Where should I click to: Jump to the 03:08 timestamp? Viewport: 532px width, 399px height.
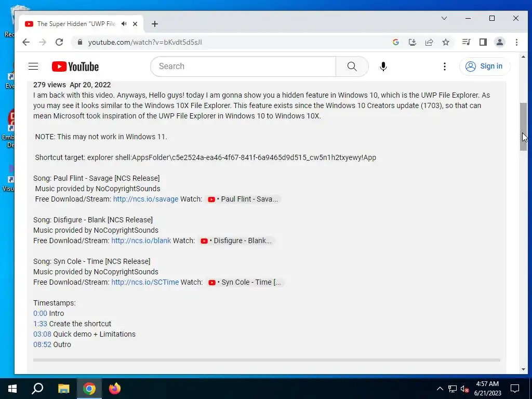tap(42, 334)
